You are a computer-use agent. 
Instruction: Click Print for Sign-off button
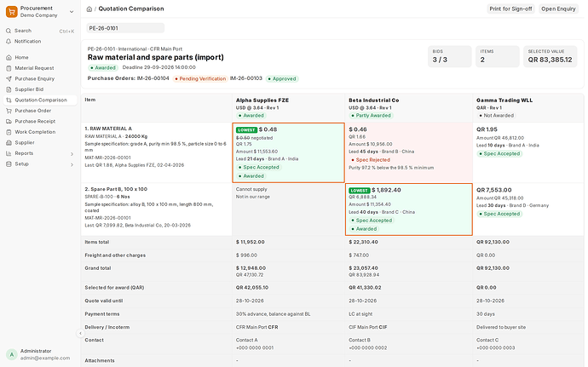[x=510, y=9]
